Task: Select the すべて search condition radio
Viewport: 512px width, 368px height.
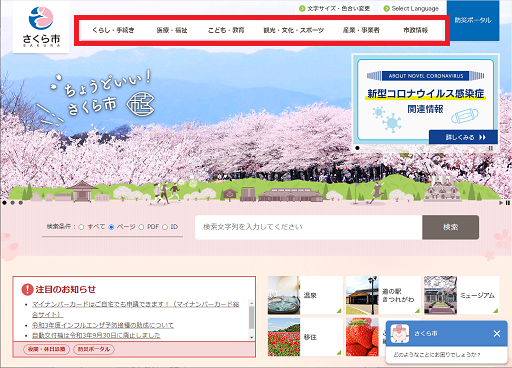Action: 82,227
